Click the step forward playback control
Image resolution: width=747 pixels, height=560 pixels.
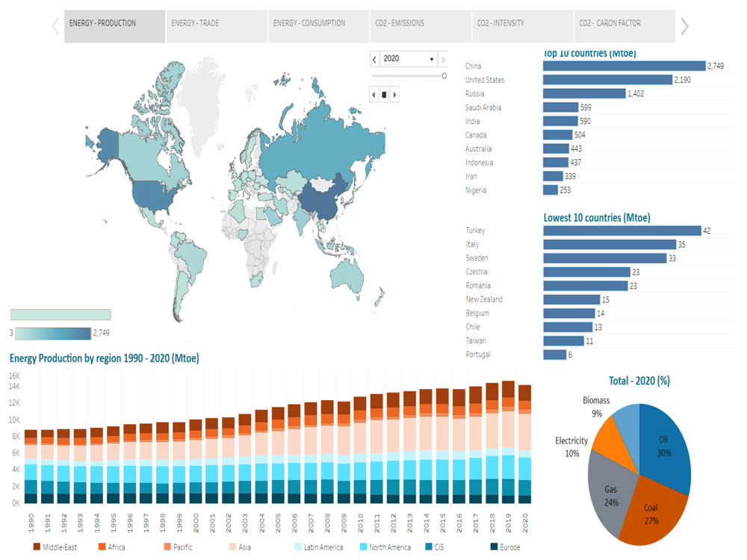point(395,95)
